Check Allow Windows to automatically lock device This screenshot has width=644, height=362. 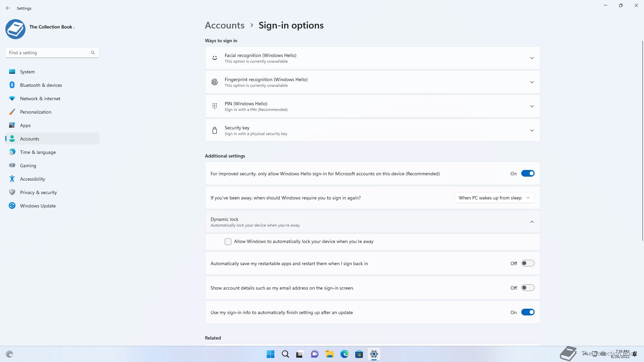(x=228, y=242)
